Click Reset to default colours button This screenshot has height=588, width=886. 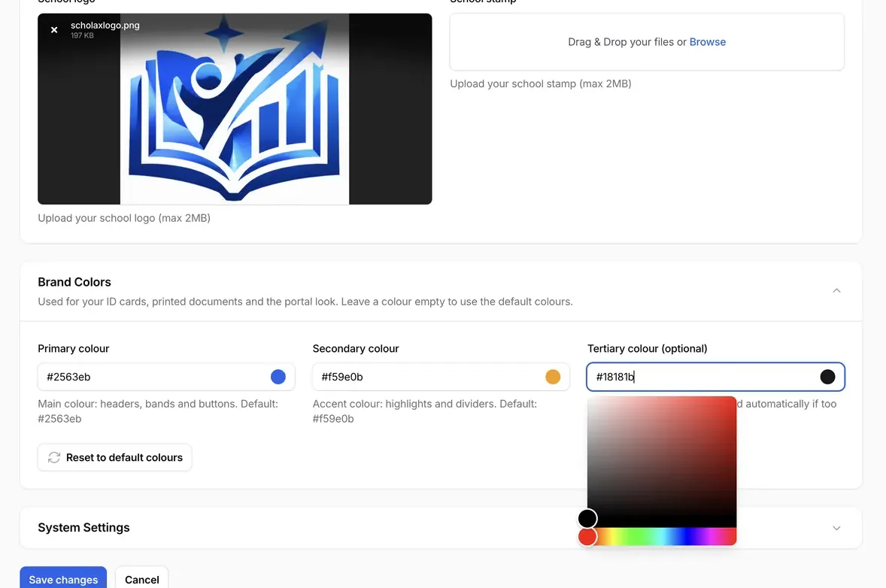pyautogui.click(x=115, y=457)
